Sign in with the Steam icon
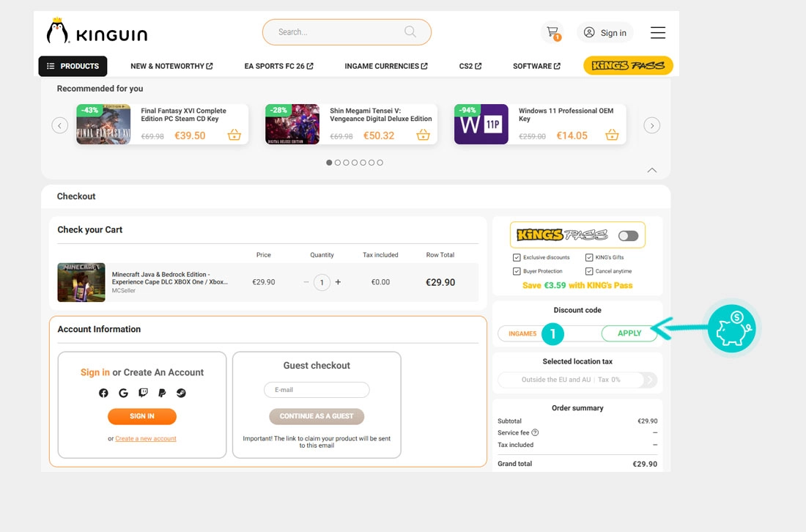Screen dimensions: 806x532 pos(181,393)
